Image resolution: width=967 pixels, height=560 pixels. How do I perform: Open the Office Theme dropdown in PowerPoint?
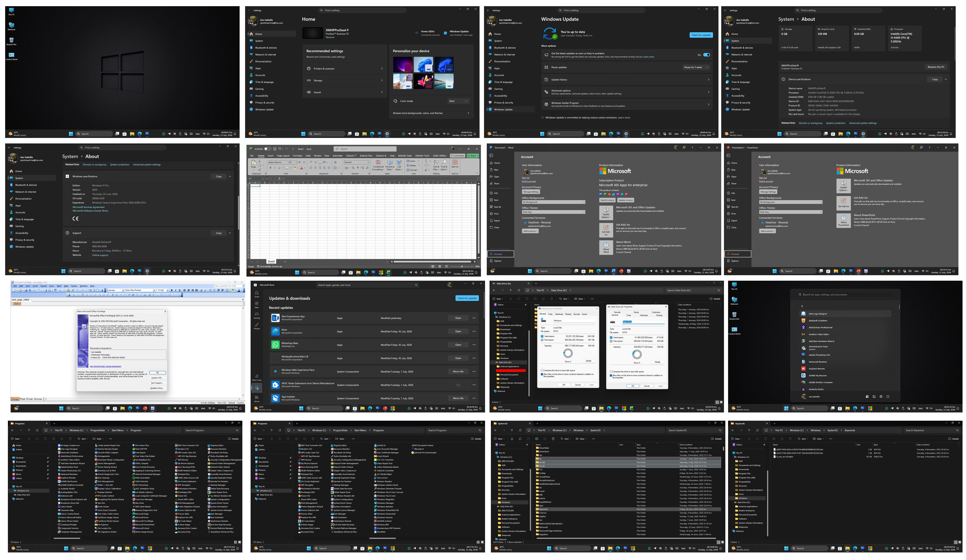point(791,212)
